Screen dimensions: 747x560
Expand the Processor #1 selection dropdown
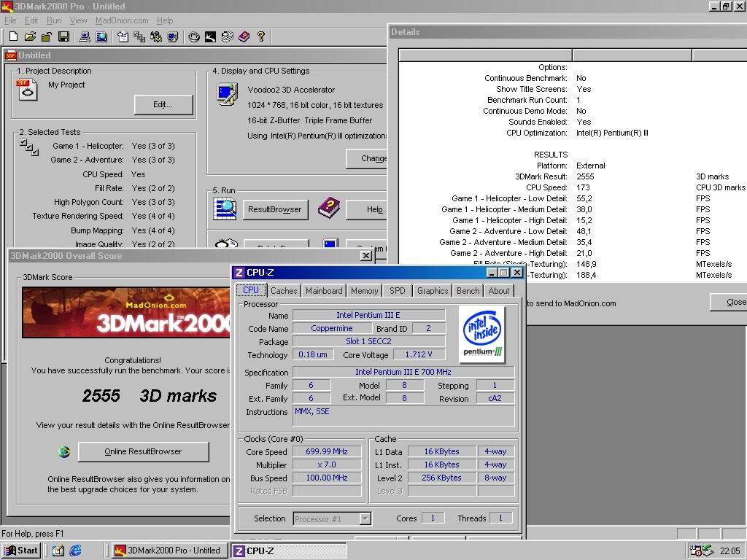365,518
